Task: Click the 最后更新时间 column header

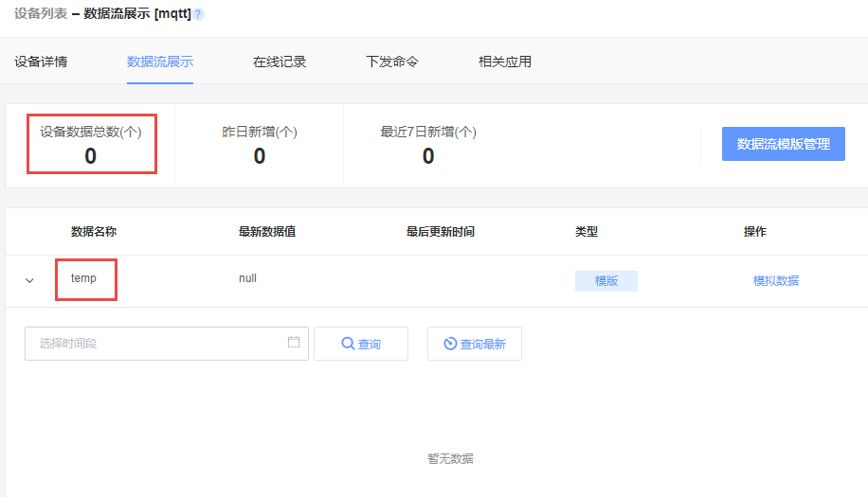Action: point(440,232)
